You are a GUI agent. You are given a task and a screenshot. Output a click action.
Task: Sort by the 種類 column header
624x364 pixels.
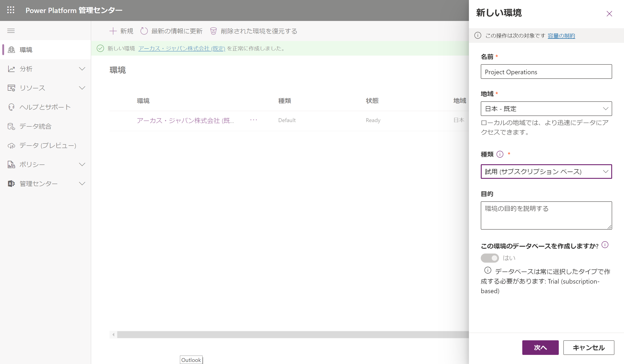(x=284, y=101)
